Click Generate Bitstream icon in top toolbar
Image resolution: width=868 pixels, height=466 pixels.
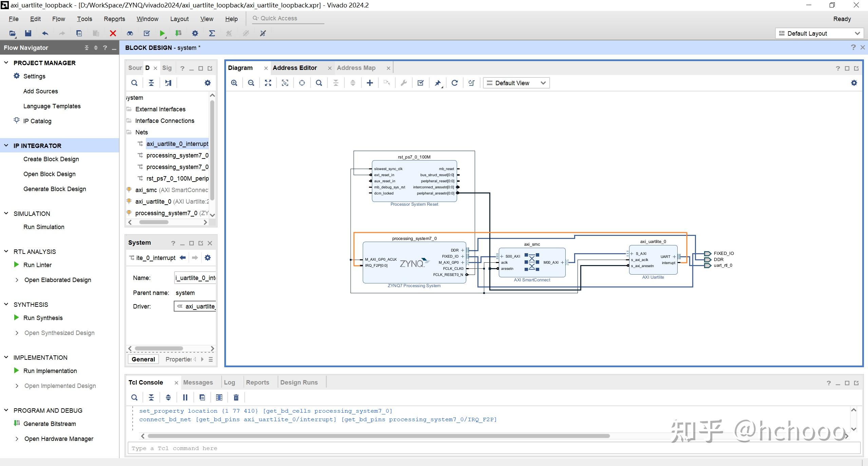pyautogui.click(x=178, y=33)
